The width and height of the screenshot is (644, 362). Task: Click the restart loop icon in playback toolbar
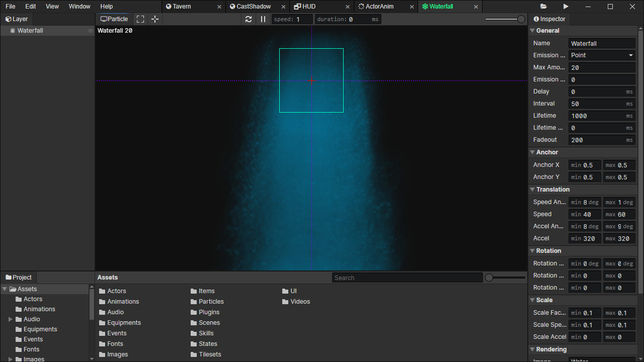(x=249, y=19)
